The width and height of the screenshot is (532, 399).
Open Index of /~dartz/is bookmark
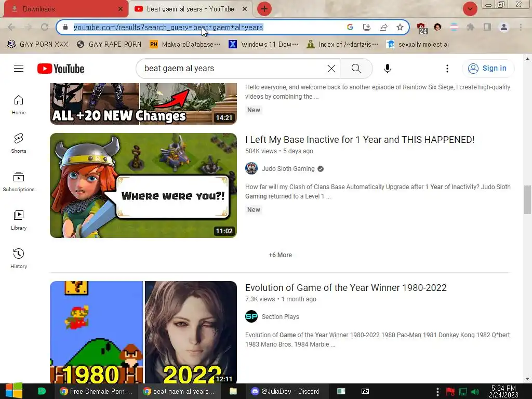click(342, 45)
